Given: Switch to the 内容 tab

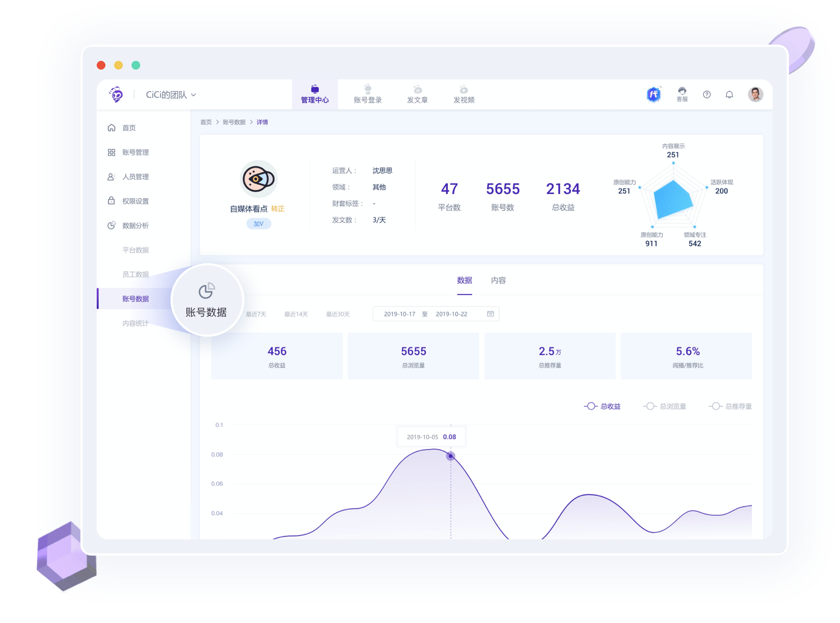Looking at the screenshot, I should click(x=498, y=281).
